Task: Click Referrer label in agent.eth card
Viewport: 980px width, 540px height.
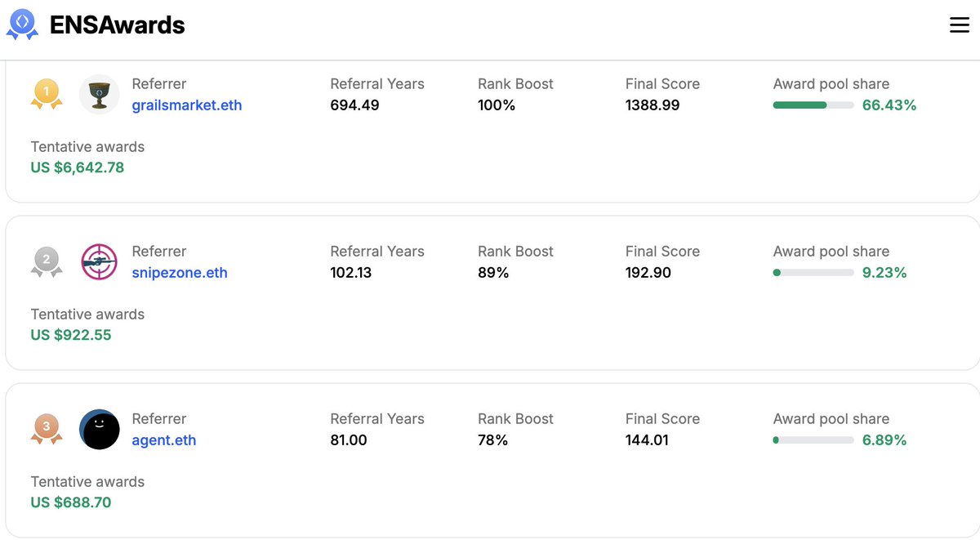Action: tap(159, 419)
